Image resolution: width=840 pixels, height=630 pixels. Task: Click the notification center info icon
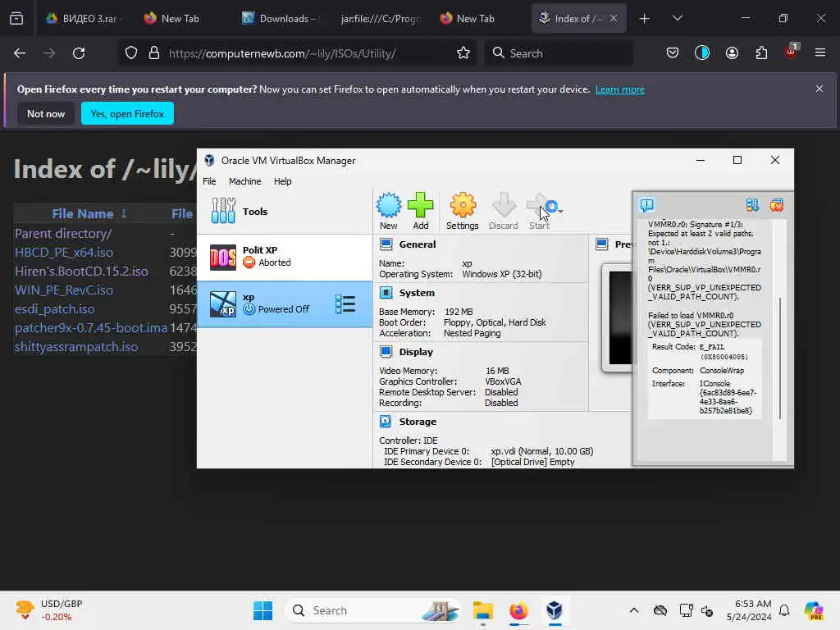pos(647,204)
